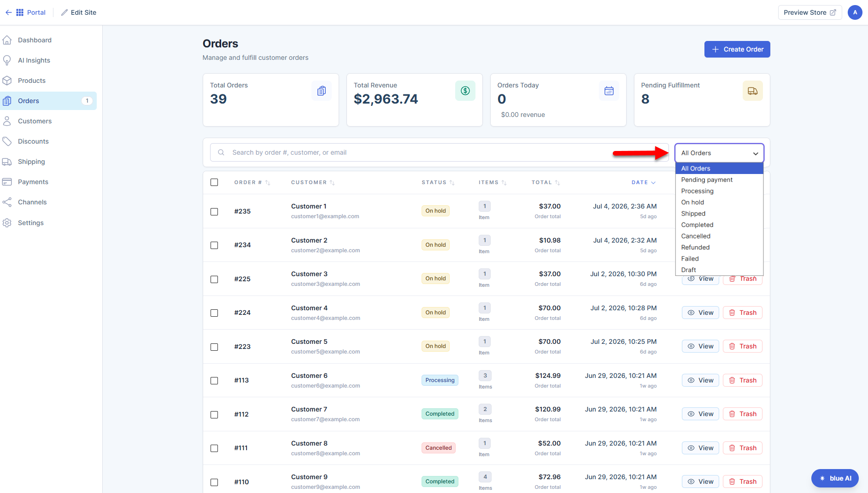
Task: View order #112
Action: tap(700, 414)
